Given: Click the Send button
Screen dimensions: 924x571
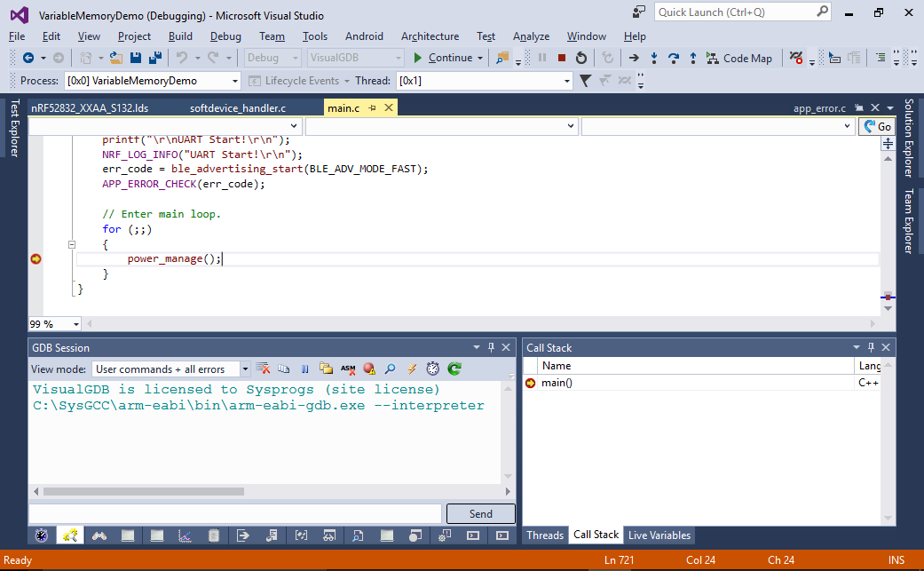Looking at the screenshot, I should (481, 514).
